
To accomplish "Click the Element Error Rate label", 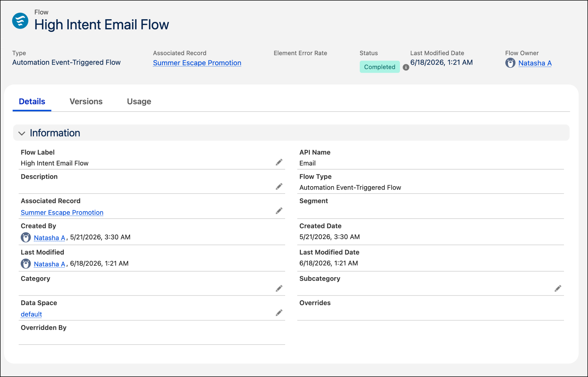I will [x=300, y=53].
